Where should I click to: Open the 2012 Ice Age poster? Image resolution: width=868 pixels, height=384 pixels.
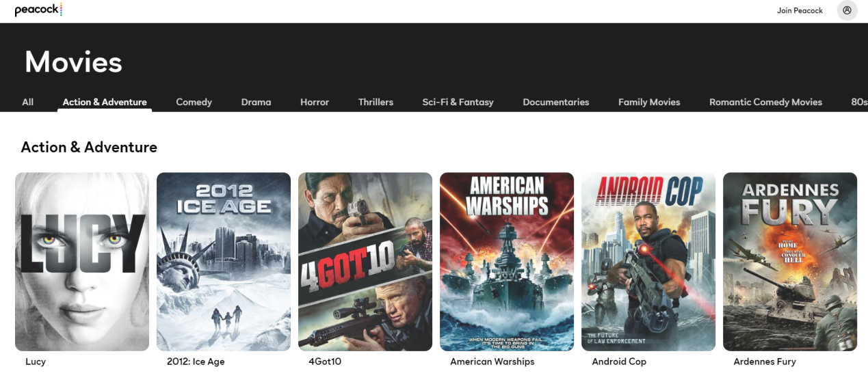tap(224, 262)
